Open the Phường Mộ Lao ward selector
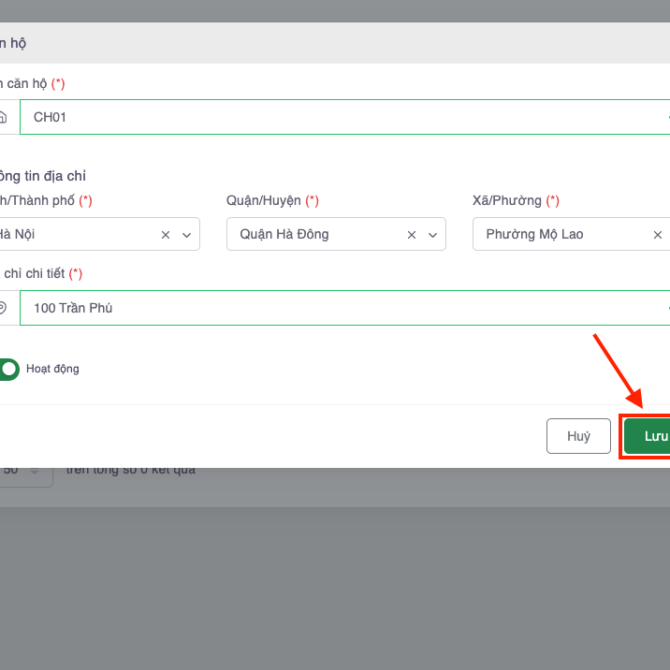670x670 pixels. (x=560, y=235)
